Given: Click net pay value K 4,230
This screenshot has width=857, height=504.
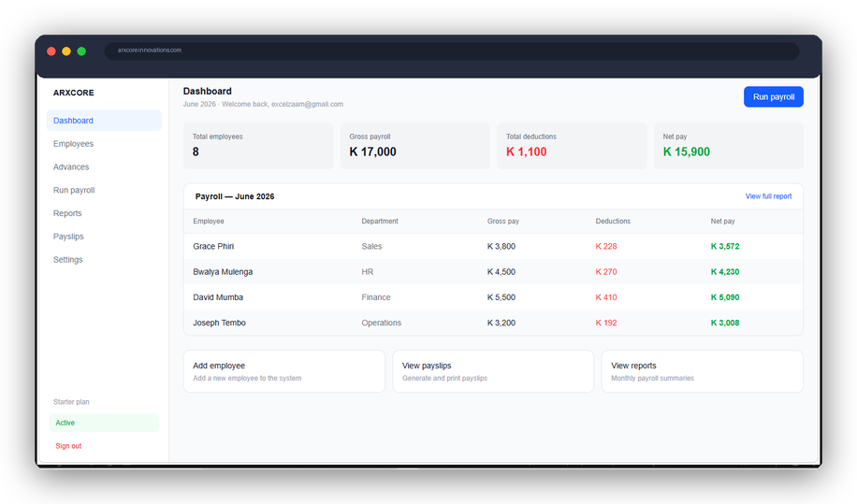Looking at the screenshot, I should point(725,272).
